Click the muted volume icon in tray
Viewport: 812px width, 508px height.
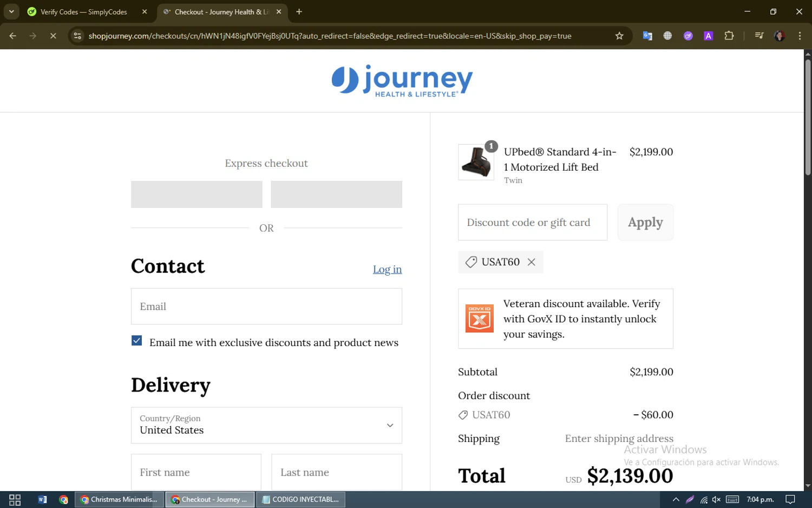click(717, 499)
